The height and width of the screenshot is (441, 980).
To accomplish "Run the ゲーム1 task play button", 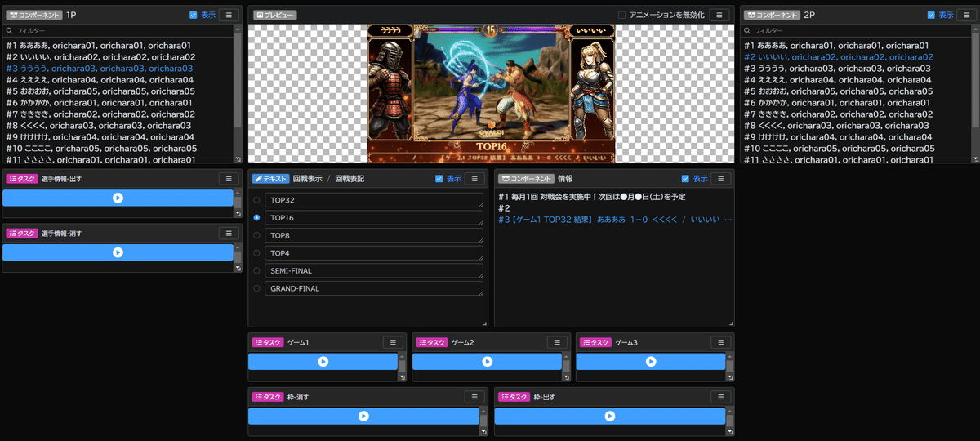I will click(x=323, y=361).
